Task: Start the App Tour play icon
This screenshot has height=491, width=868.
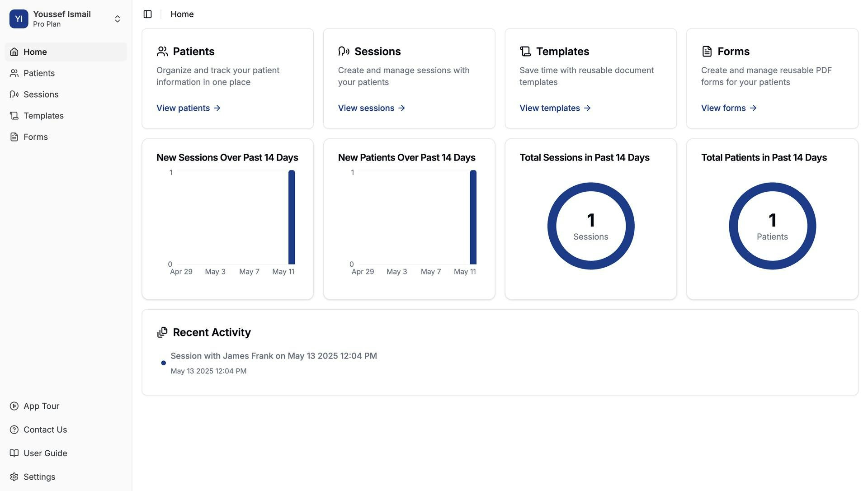Action: [14, 406]
